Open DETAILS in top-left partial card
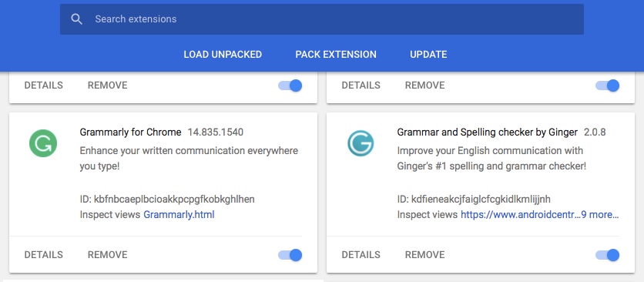This screenshot has height=282, width=644. coord(44,85)
